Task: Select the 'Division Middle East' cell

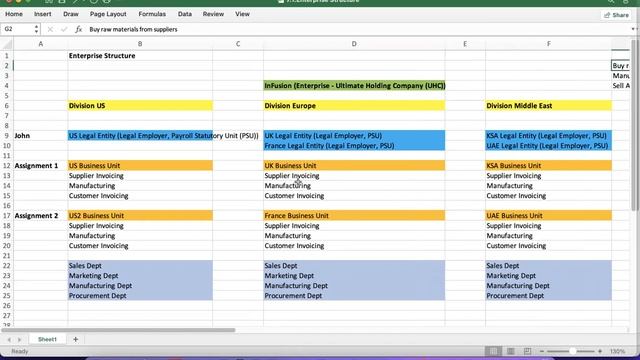Action: (x=549, y=106)
